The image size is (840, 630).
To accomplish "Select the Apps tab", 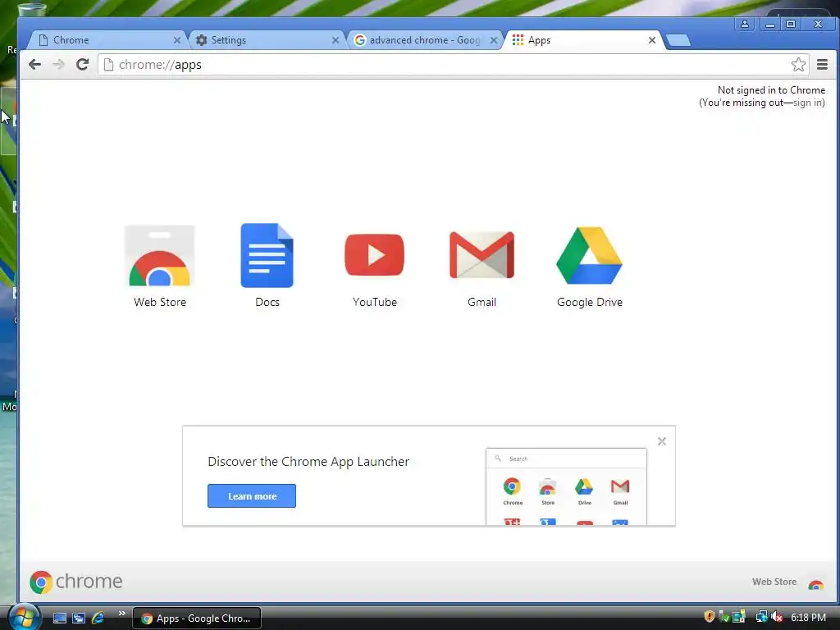I will (583, 40).
